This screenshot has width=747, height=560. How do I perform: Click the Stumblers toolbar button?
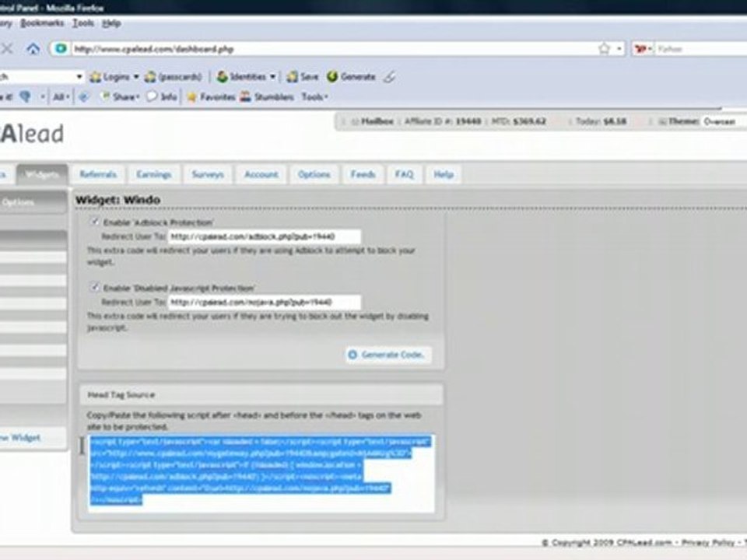(267, 96)
